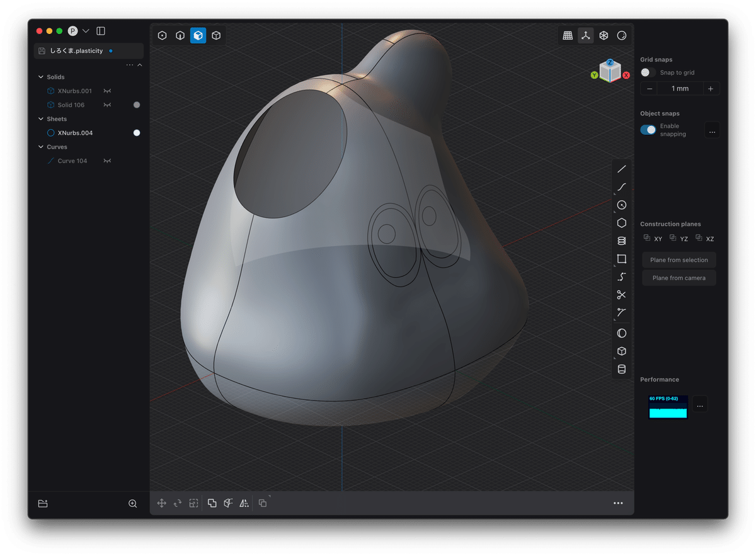Collapse the Curves group
Viewport: 756px width, 556px height.
[x=41, y=147]
